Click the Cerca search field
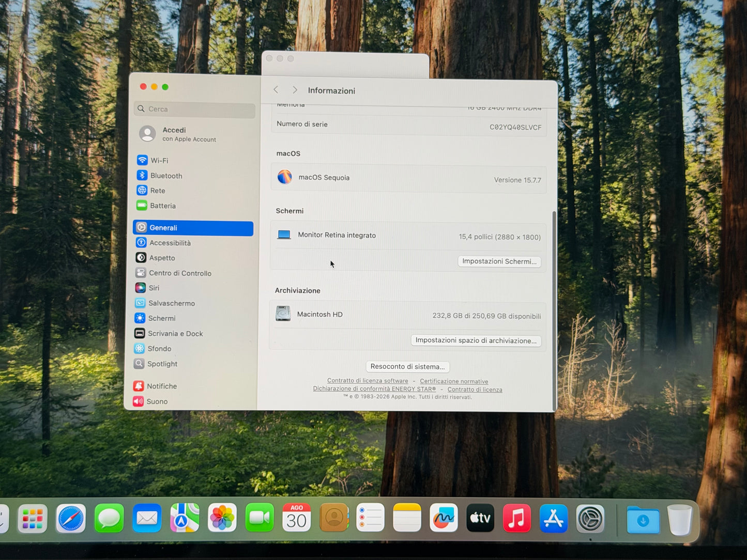The image size is (747, 560). click(194, 109)
